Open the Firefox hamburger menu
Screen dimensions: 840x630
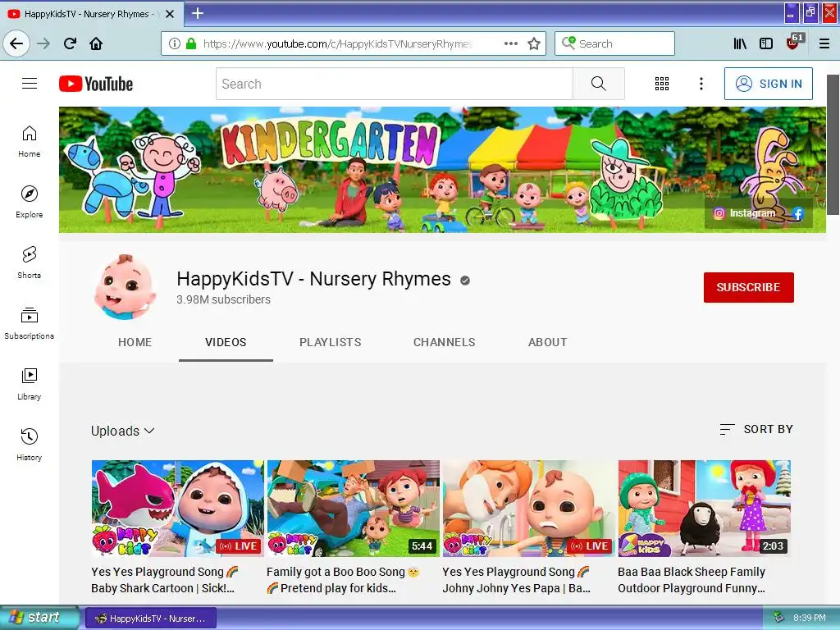pyautogui.click(x=824, y=43)
